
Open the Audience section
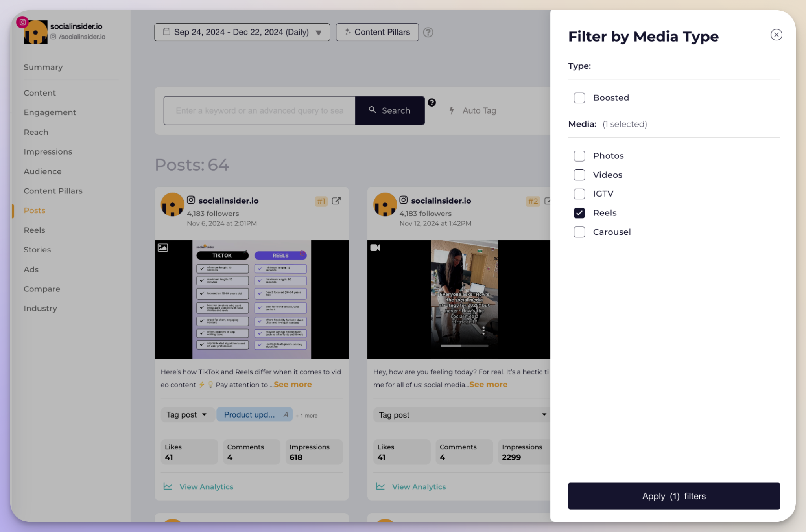[x=42, y=171]
